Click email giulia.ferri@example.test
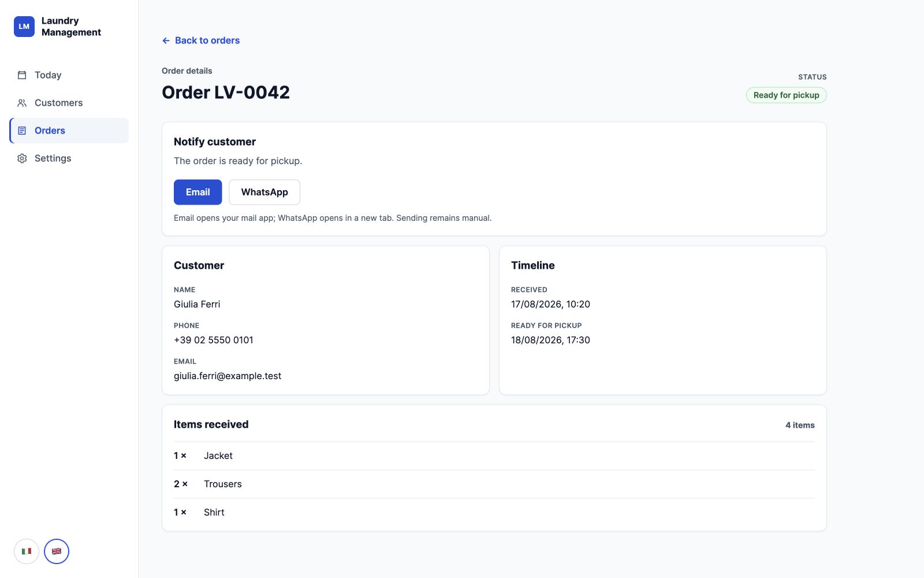The width and height of the screenshot is (924, 578). [x=228, y=376]
